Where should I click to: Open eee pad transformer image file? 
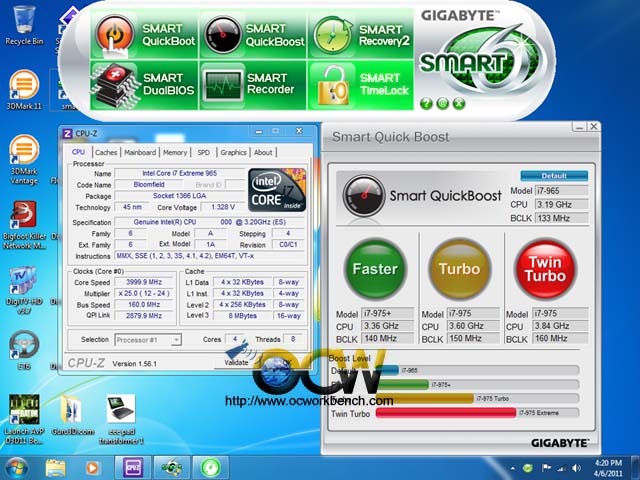121,420
